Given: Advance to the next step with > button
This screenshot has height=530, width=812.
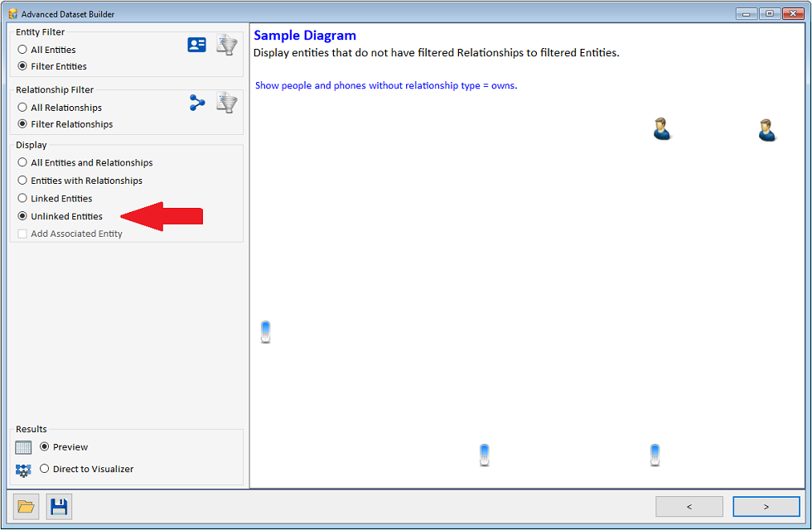Looking at the screenshot, I should pyautogui.click(x=766, y=506).
